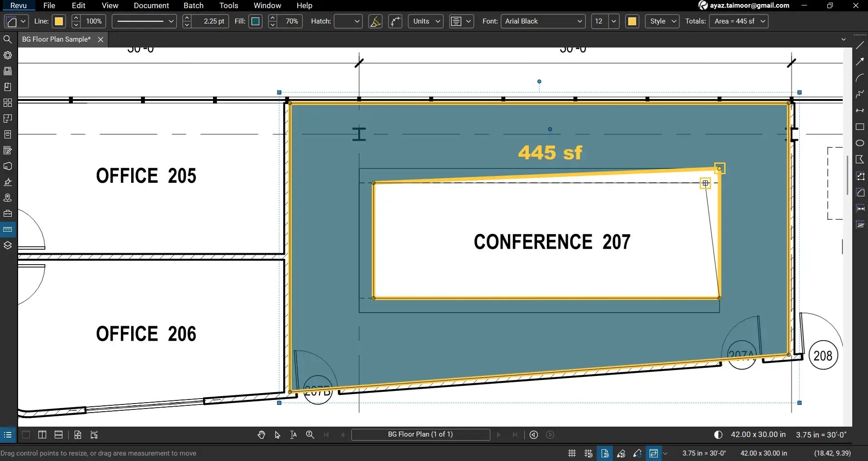This screenshot has height=461, width=868.
Task: Open the Forms panel icon
Action: [x=8, y=150]
